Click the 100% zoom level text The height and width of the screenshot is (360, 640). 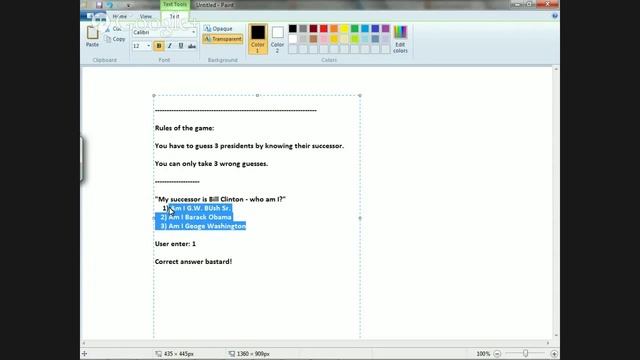483,354
